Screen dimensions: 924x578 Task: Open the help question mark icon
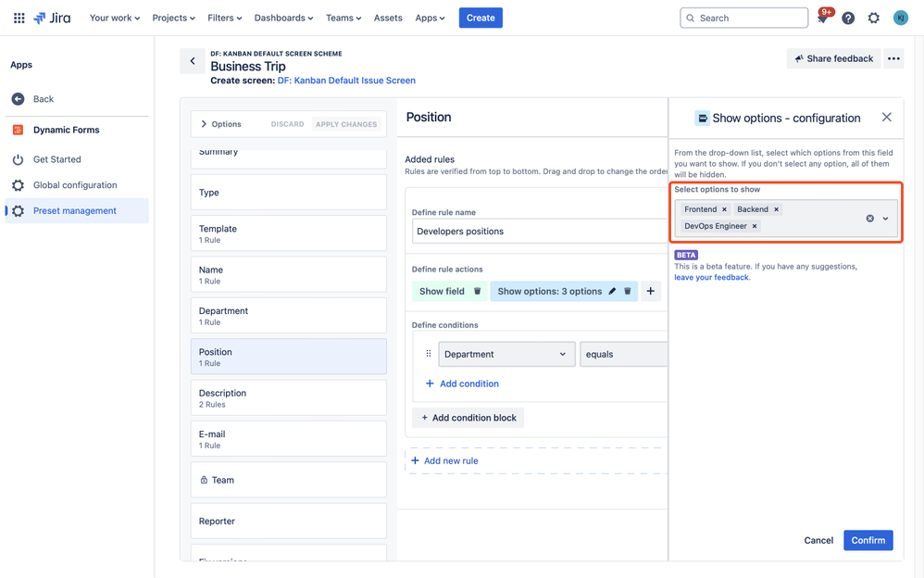(848, 19)
